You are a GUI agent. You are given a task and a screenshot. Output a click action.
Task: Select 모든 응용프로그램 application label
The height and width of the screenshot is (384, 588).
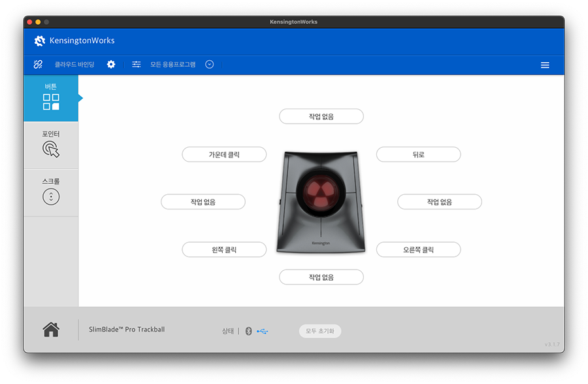pos(173,65)
